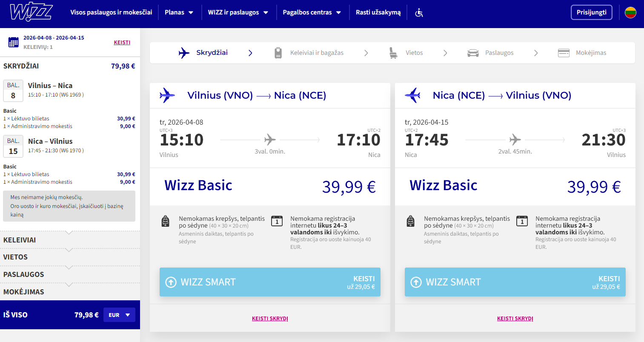Click KEISTI link next to travel dates
The height and width of the screenshot is (342, 644).
point(122,43)
